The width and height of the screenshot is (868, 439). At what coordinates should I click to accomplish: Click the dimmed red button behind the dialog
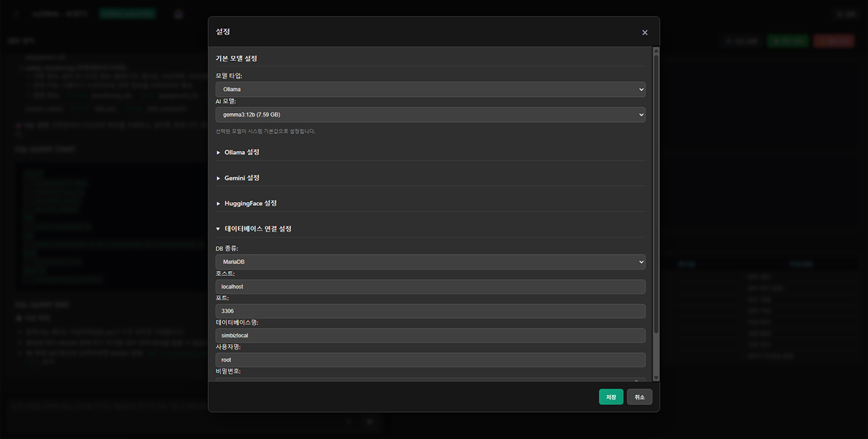pyautogui.click(x=833, y=41)
